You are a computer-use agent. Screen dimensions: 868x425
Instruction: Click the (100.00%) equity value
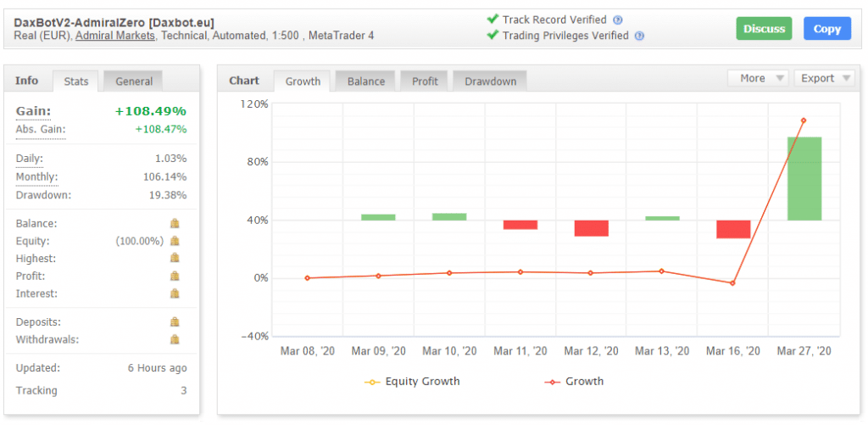[140, 241]
